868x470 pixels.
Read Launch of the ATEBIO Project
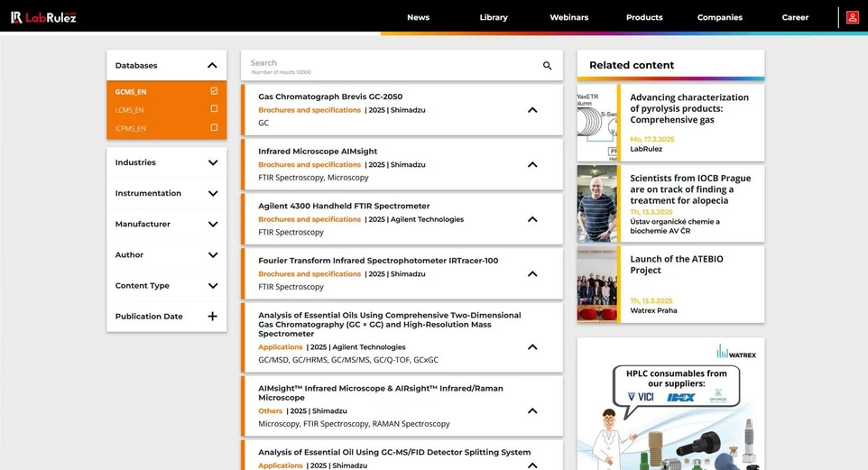coord(677,264)
